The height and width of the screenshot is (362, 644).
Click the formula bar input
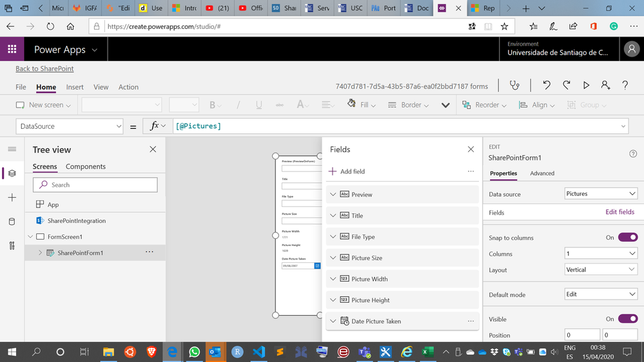[400, 126]
